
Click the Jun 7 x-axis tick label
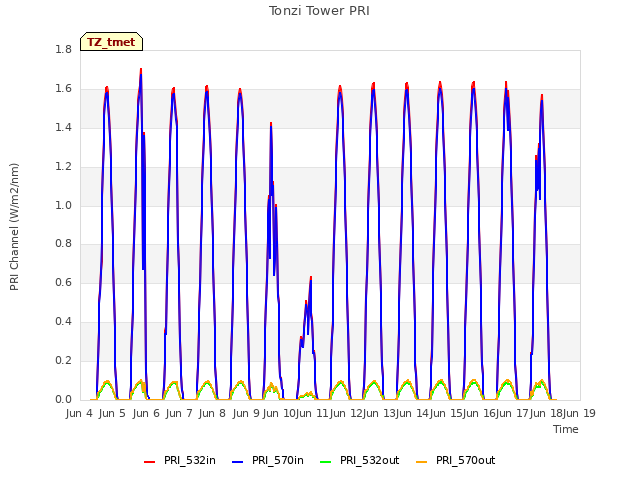(x=179, y=413)
